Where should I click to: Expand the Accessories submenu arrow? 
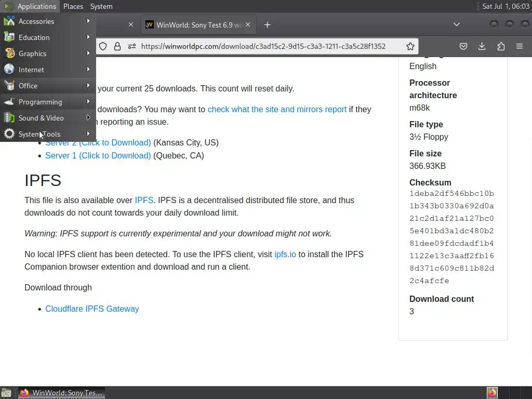(x=88, y=21)
